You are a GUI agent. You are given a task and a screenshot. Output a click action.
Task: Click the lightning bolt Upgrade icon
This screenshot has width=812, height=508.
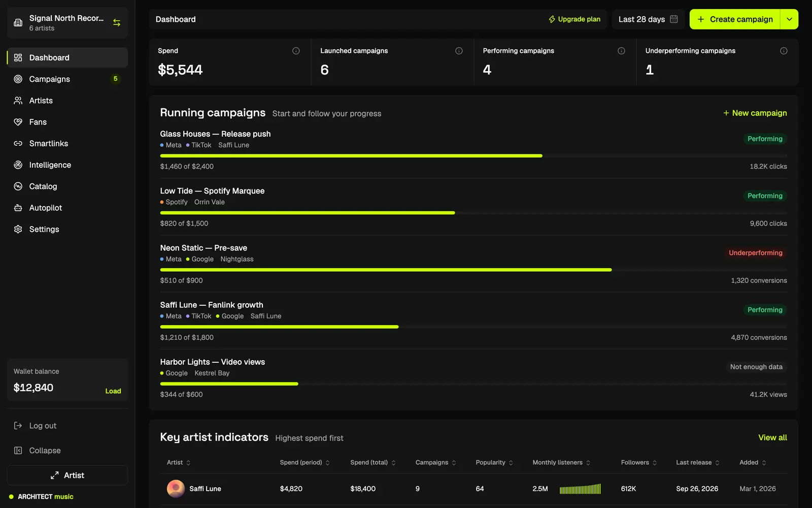[x=552, y=19]
